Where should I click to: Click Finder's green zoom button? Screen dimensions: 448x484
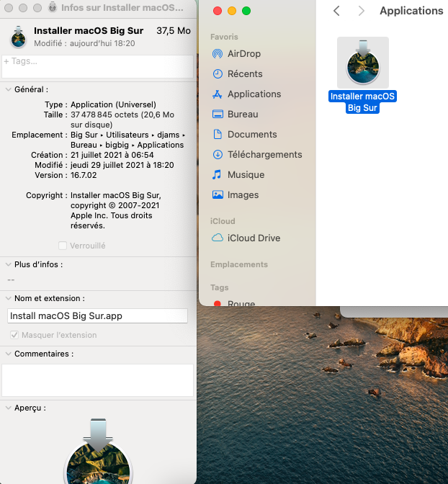(246, 11)
